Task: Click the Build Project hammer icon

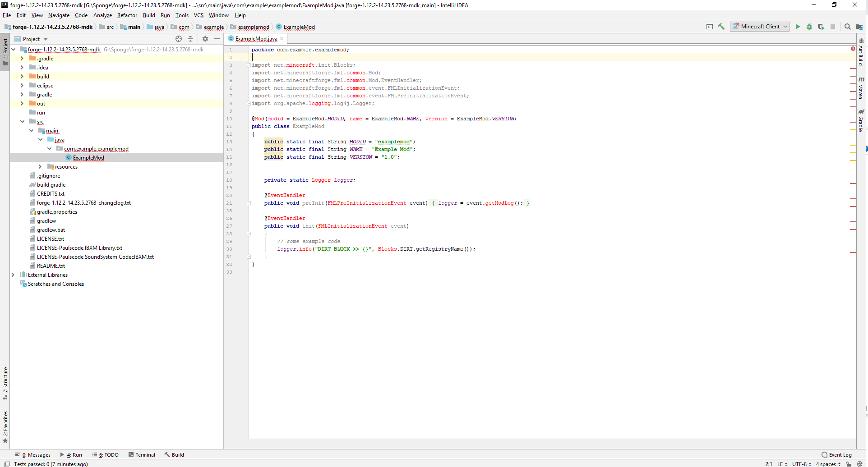Action: 721,27
